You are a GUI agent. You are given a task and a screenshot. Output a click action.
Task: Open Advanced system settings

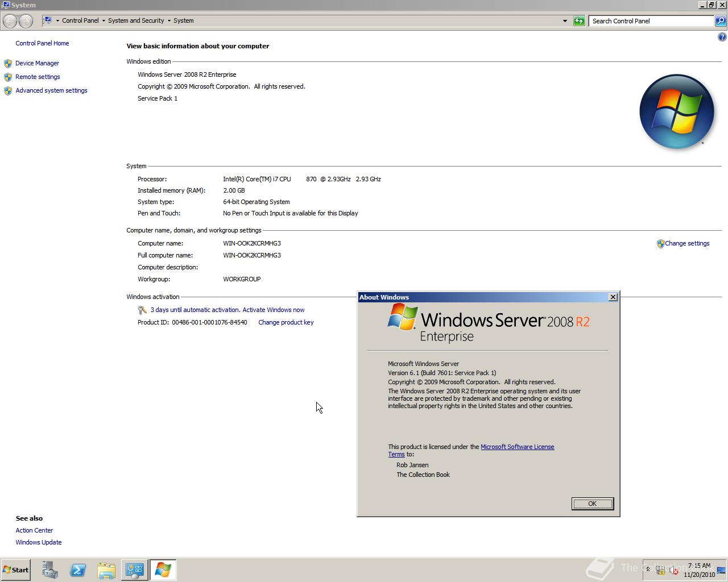(51, 90)
